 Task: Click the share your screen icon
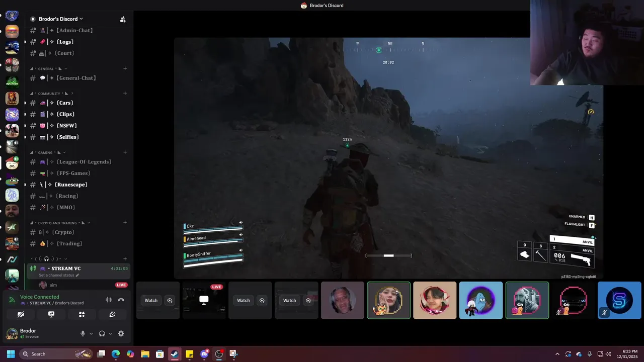click(x=51, y=314)
